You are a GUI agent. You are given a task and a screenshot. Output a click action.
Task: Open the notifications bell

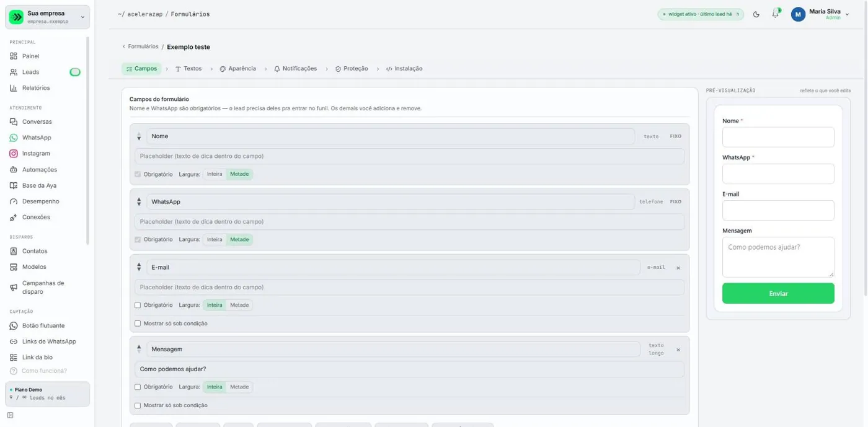[x=775, y=14]
